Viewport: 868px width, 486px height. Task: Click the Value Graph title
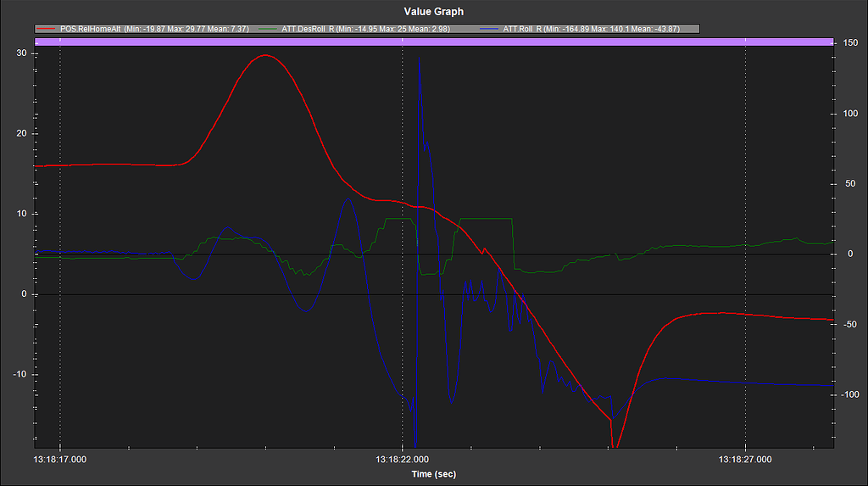pyautogui.click(x=434, y=12)
